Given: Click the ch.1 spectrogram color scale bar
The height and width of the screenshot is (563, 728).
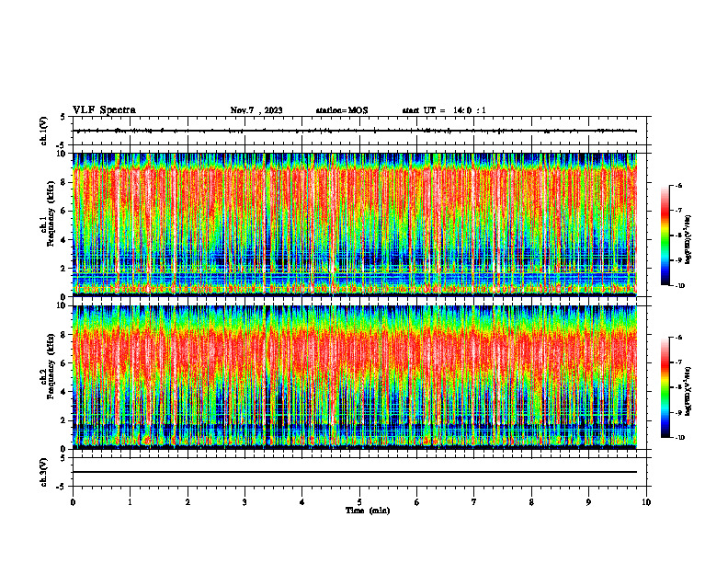Looking at the screenshot, I should [665, 236].
